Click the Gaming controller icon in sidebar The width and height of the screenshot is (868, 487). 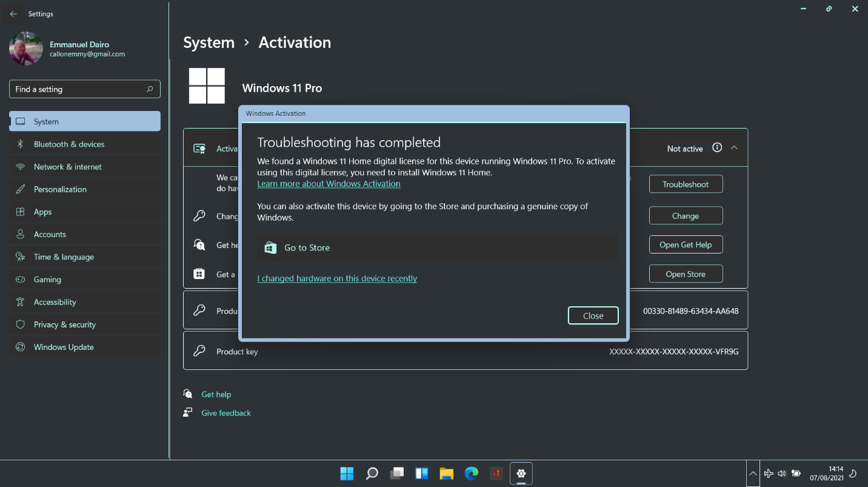tap(21, 280)
